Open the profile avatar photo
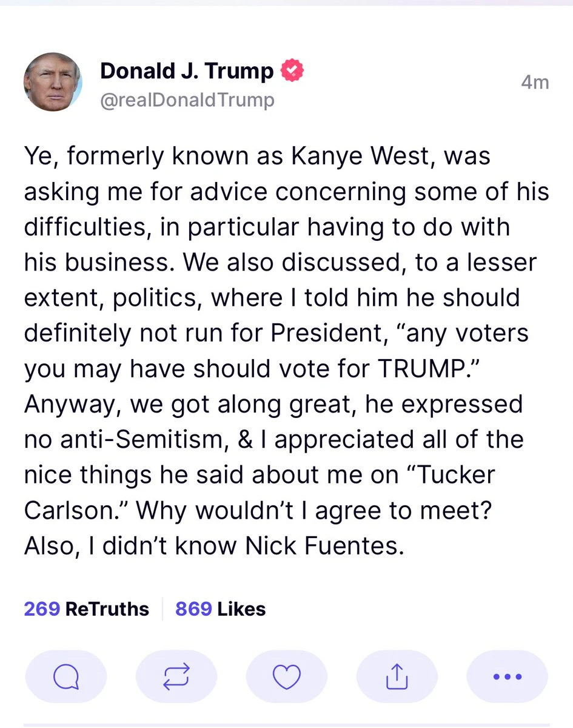 [x=53, y=81]
